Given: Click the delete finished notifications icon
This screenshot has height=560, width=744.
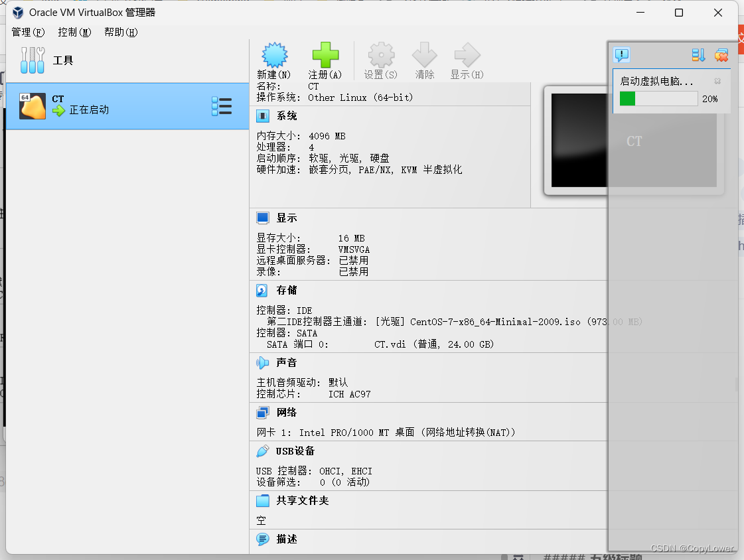Looking at the screenshot, I should 721,55.
